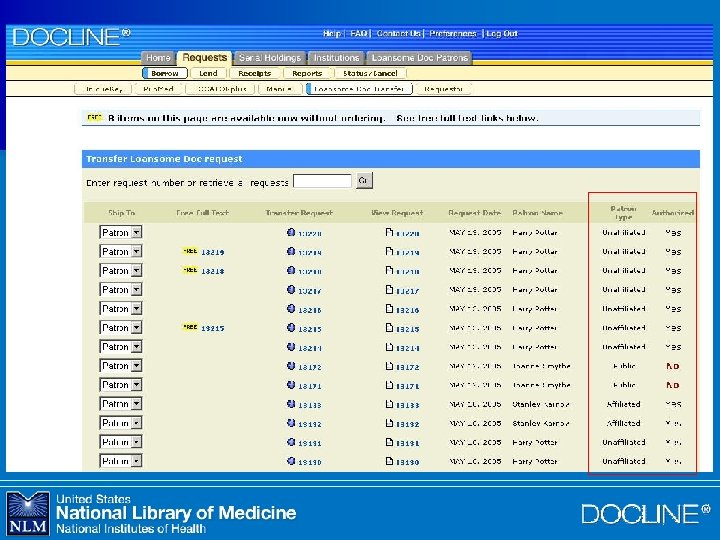
Task: Click the request number input field
Action: 322,181
